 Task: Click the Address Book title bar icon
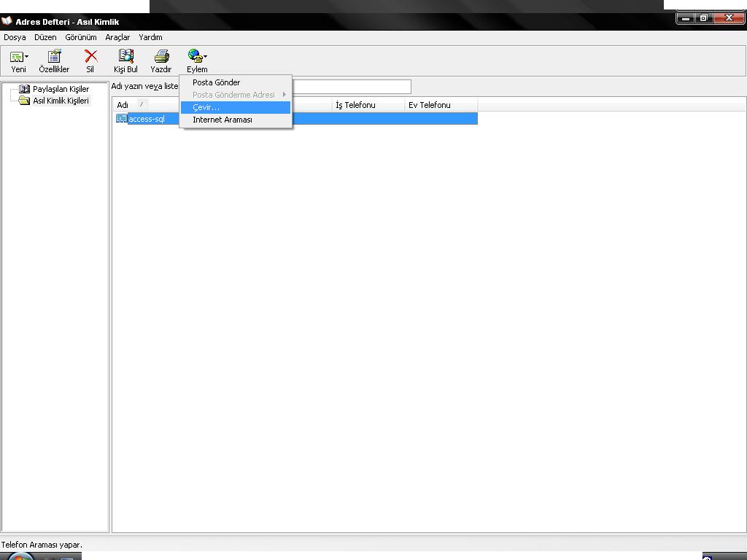pyautogui.click(x=7, y=21)
